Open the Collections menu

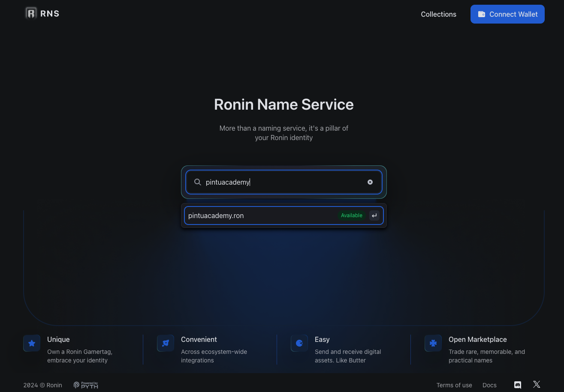pyautogui.click(x=438, y=14)
